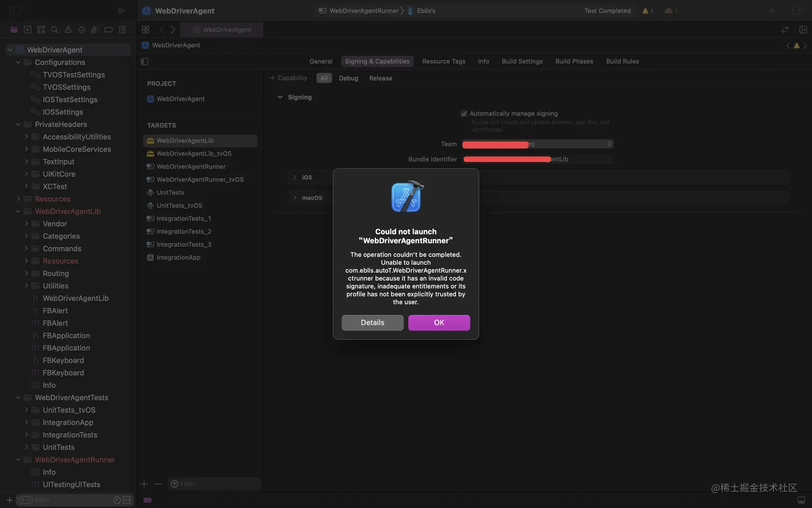Choose the Eblis's run destination
The height and width of the screenshot is (508, 812).
[x=422, y=11]
